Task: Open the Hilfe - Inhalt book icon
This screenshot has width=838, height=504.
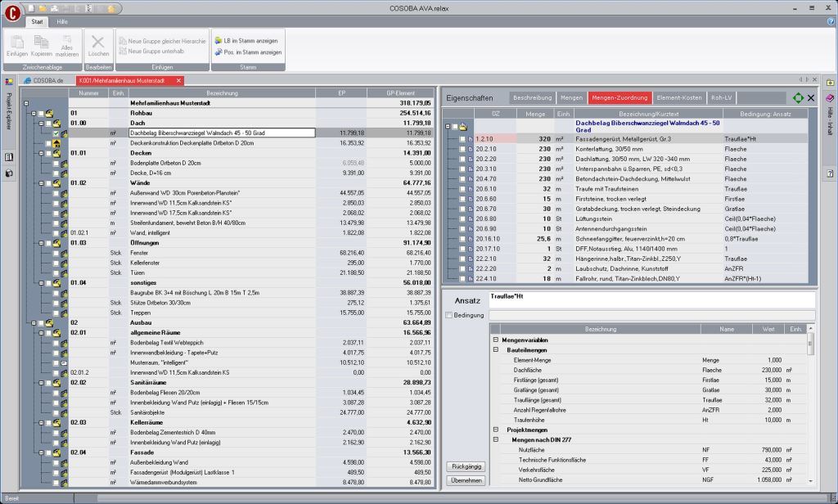Action: pyautogui.click(x=829, y=97)
